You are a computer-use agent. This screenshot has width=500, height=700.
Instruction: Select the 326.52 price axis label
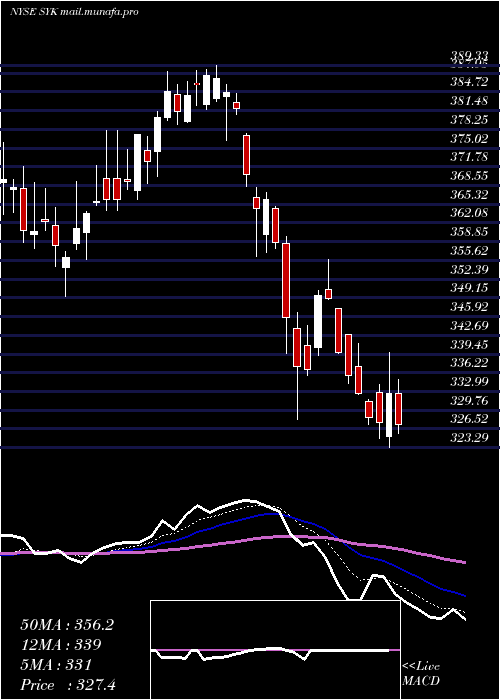(x=469, y=419)
